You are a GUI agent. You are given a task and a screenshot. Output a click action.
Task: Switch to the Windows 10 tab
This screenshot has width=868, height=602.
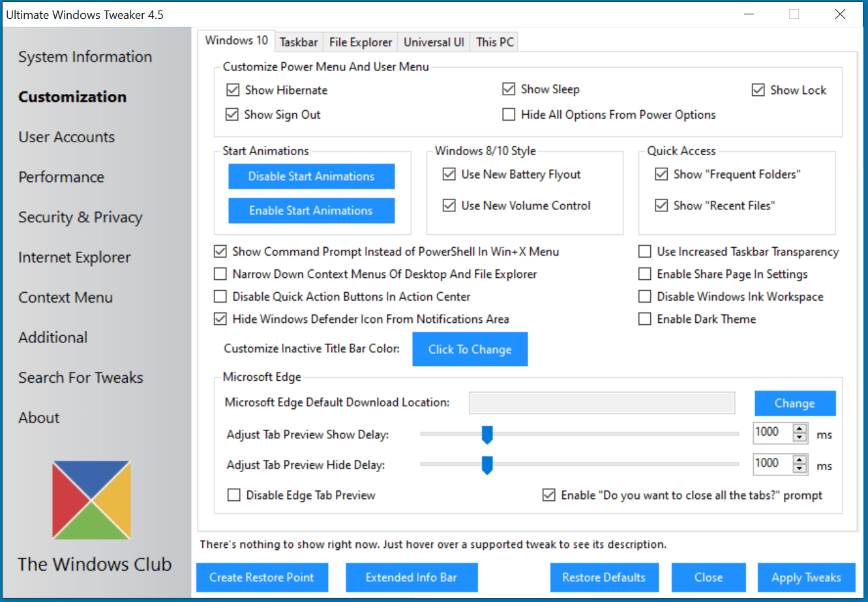[236, 40]
